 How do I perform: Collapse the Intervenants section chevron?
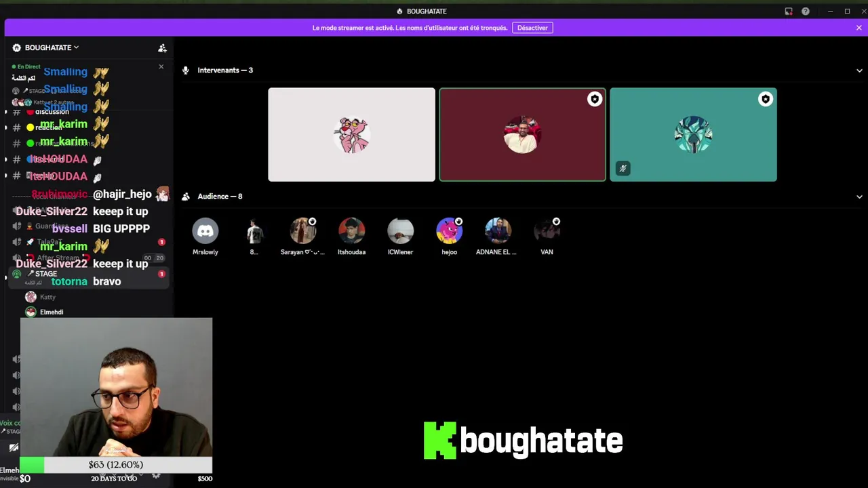(859, 70)
